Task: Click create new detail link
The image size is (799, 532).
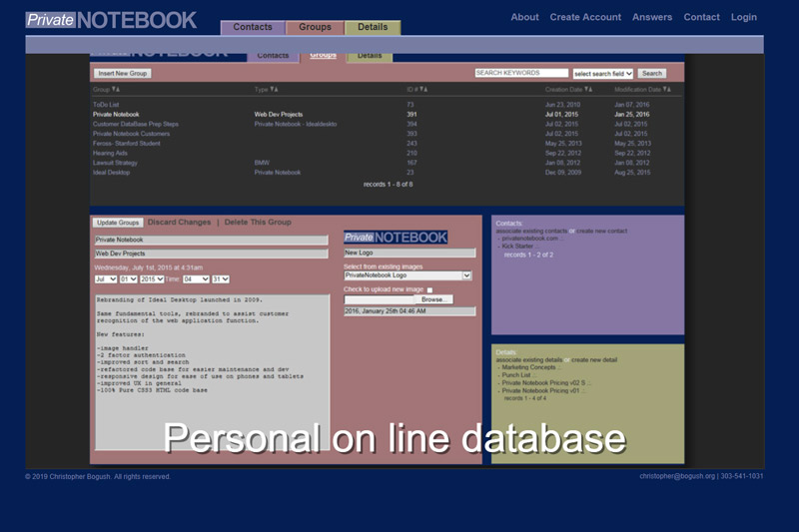Action: 594,360
